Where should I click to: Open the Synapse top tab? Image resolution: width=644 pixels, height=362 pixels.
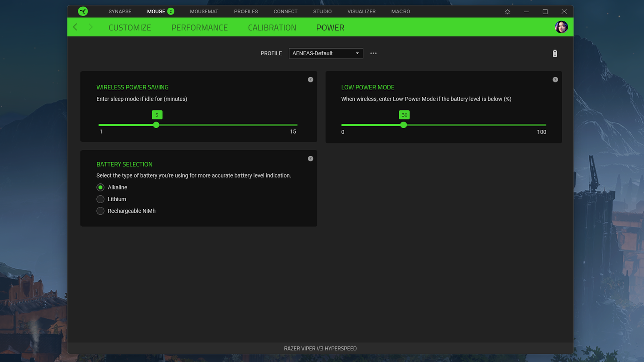[120, 11]
